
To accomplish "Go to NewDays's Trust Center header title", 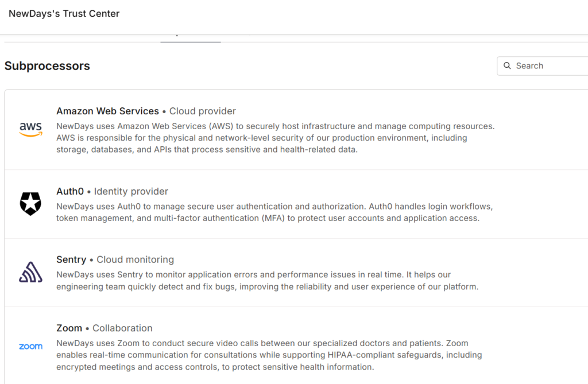I will 64,14.
